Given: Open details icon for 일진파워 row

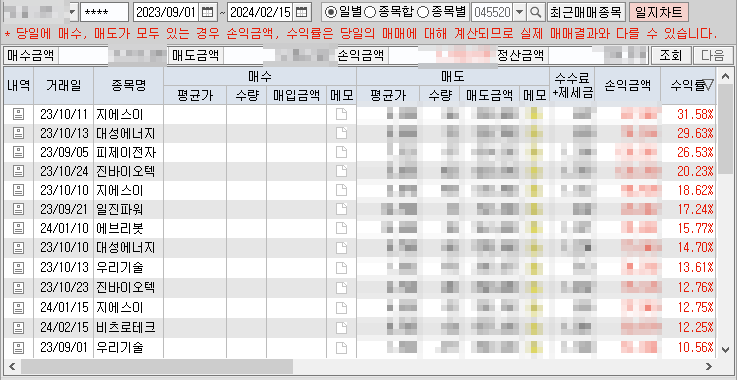Looking at the screenshot, I should tap(18, 209).
